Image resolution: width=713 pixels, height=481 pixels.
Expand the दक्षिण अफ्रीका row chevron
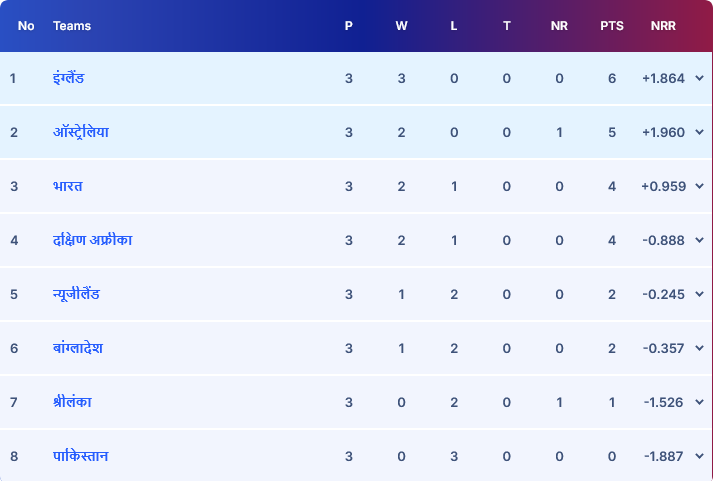point(698,240)
